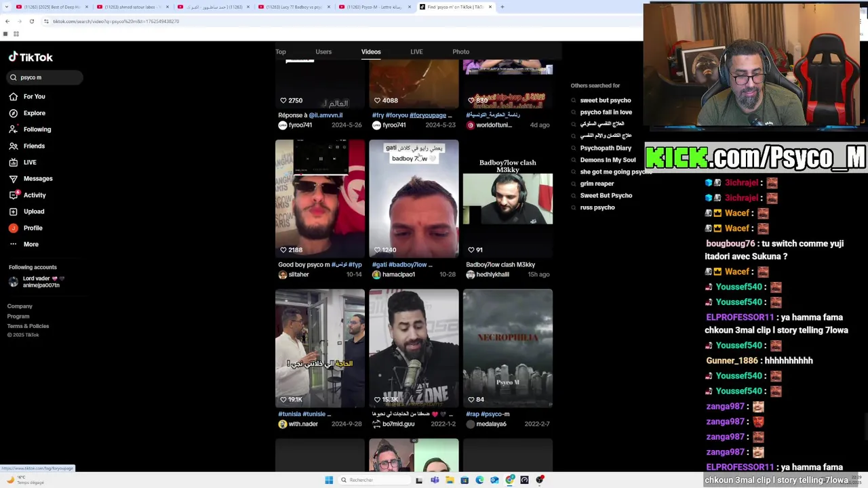This screenshot has width=868, height=488.
Task: Click the TikTok logo
Action: (x=31, y=58)
